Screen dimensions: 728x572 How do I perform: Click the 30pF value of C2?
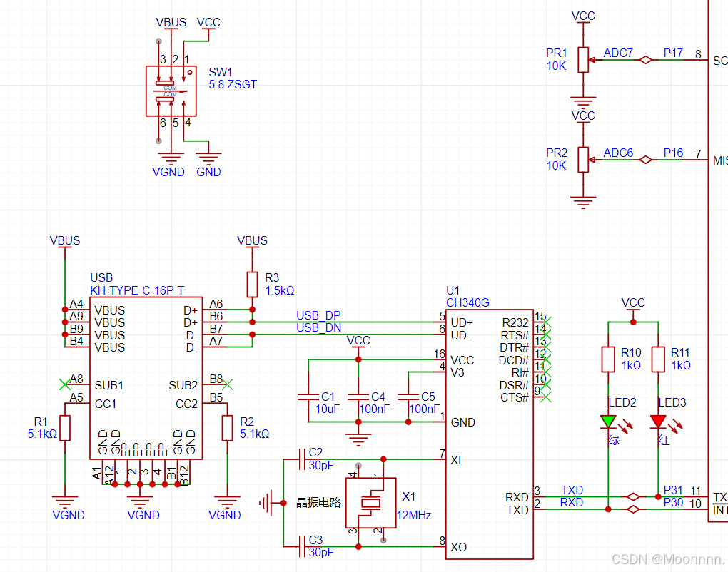[321, 465]
